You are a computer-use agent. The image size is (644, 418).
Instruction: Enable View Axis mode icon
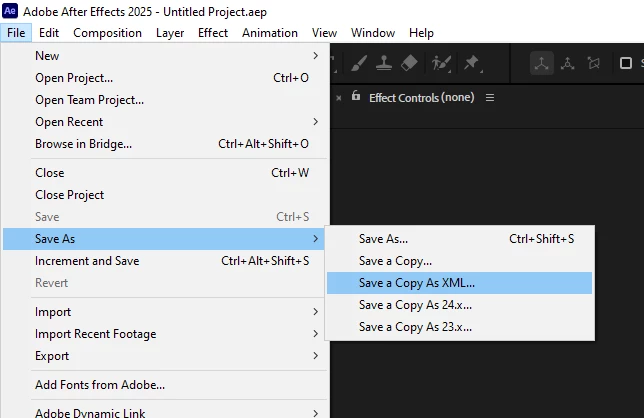click(593, 63)
